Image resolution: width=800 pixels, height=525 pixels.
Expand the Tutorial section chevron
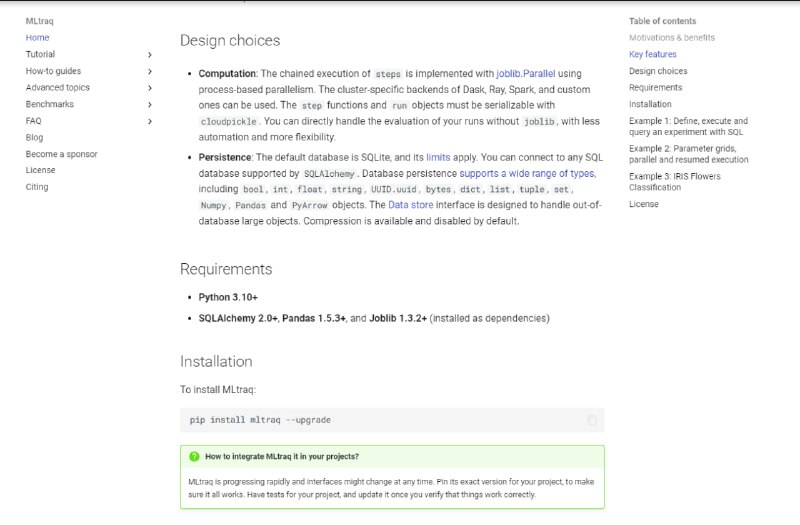click(150, 54)
